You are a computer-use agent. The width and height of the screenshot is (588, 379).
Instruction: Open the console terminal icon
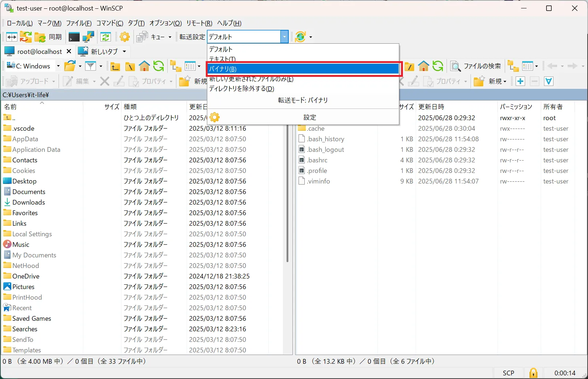74,37
